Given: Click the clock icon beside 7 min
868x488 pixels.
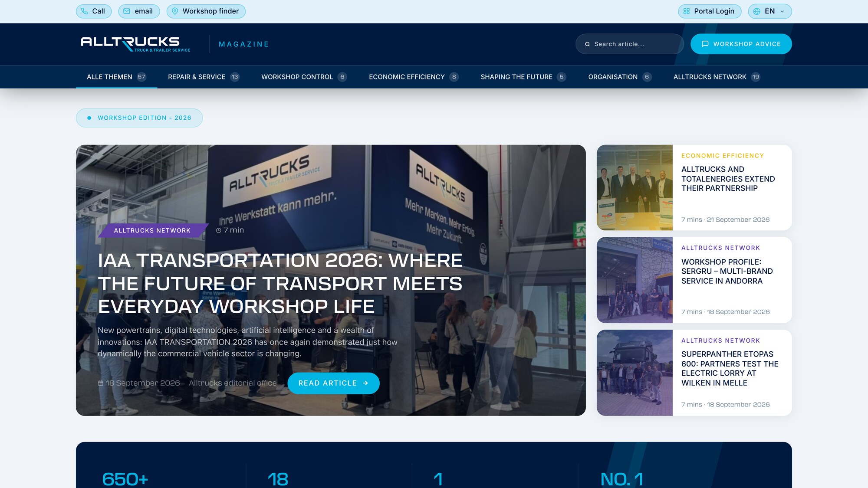Looking at the screenshot, I should click(x=219, y=230).
